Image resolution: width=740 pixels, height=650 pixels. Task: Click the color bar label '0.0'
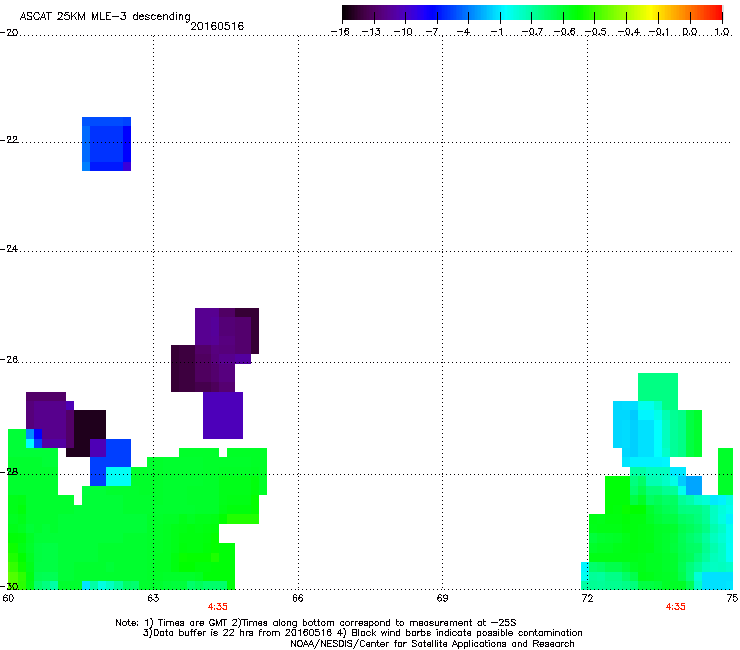click(x=690, y=32)
